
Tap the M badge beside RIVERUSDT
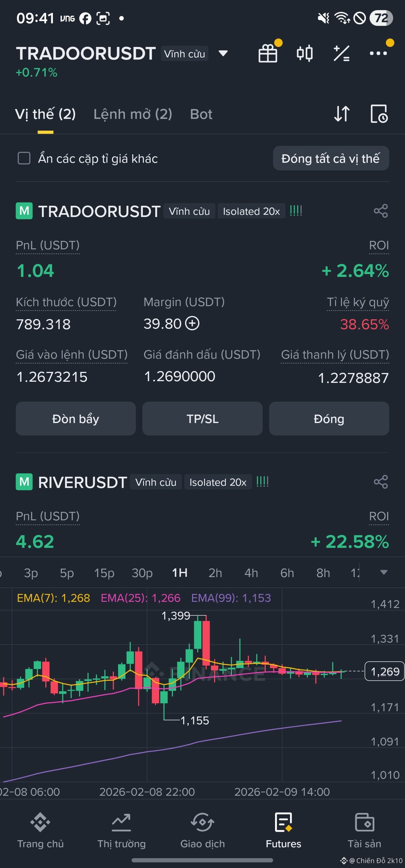tap(24, 482)
